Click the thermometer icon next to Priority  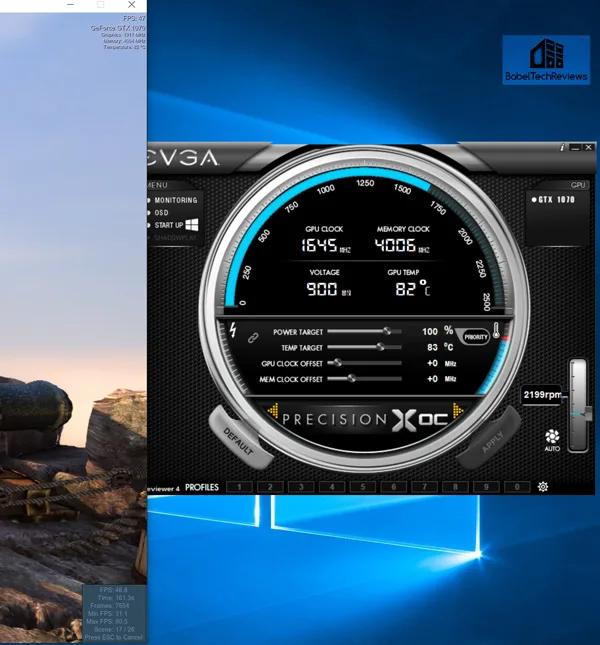pyautogui.click(x=495, y=332)
